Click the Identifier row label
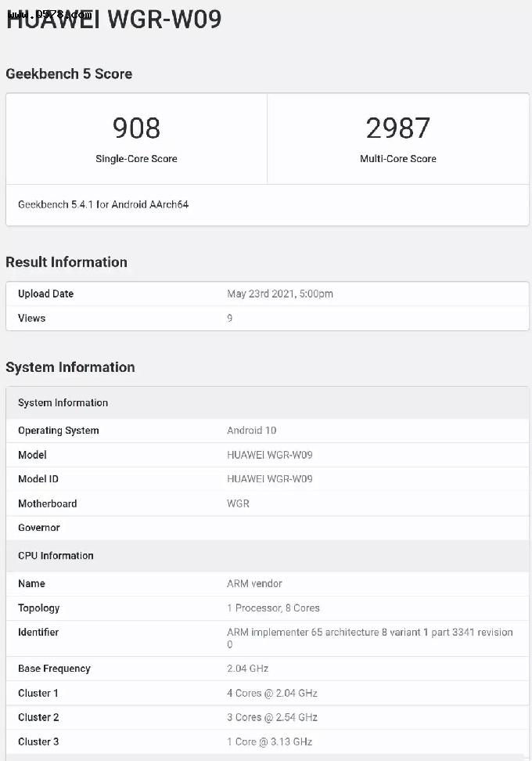 pos(38,633)
